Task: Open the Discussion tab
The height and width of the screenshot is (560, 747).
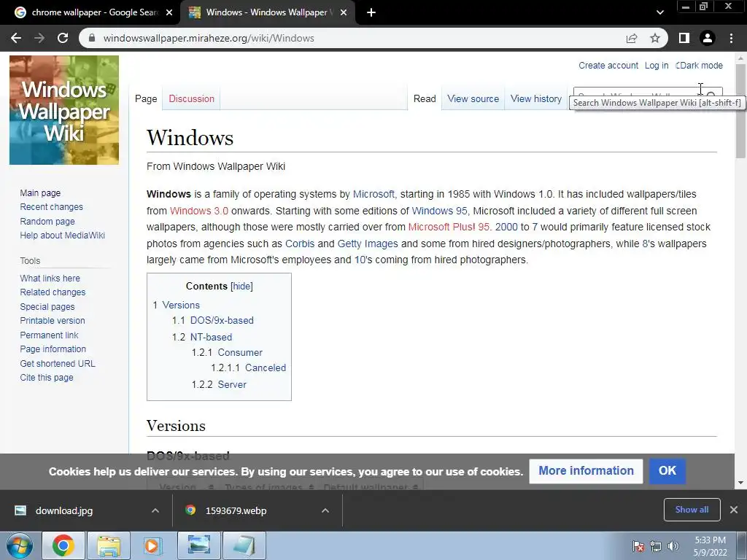Action: click(x=192, y=98)
